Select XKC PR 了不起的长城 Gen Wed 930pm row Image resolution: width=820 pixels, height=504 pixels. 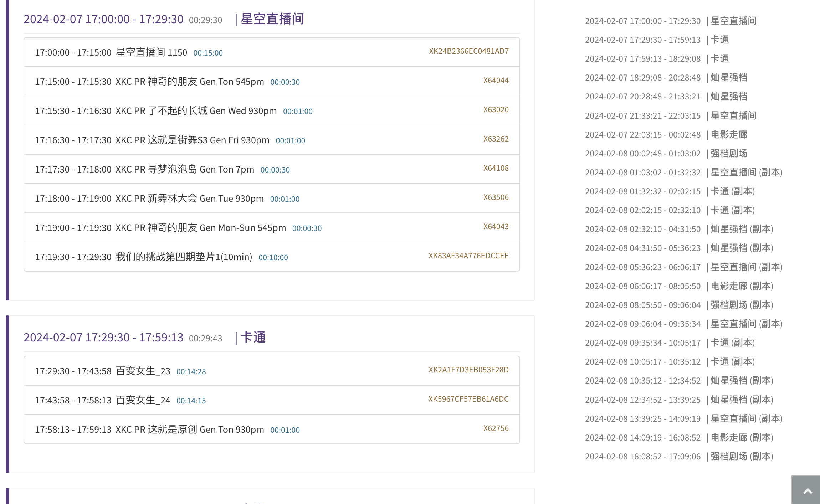(x=196, y=111)
